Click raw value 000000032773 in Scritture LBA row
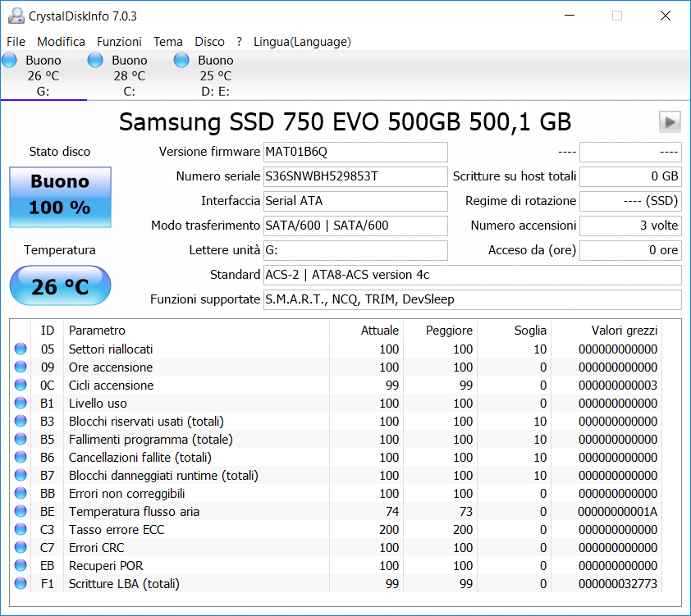This screenshot has width=691, height=616. click(617, 584)
